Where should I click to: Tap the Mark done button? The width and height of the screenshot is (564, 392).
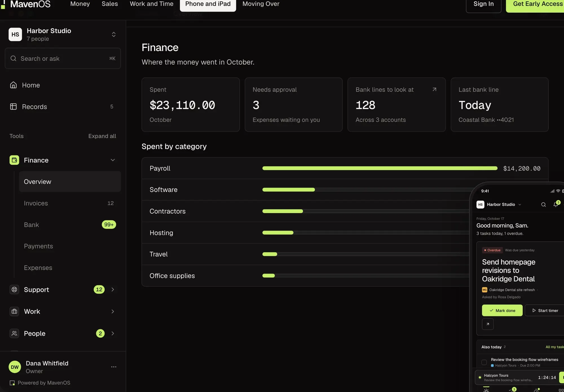point(502,310)
